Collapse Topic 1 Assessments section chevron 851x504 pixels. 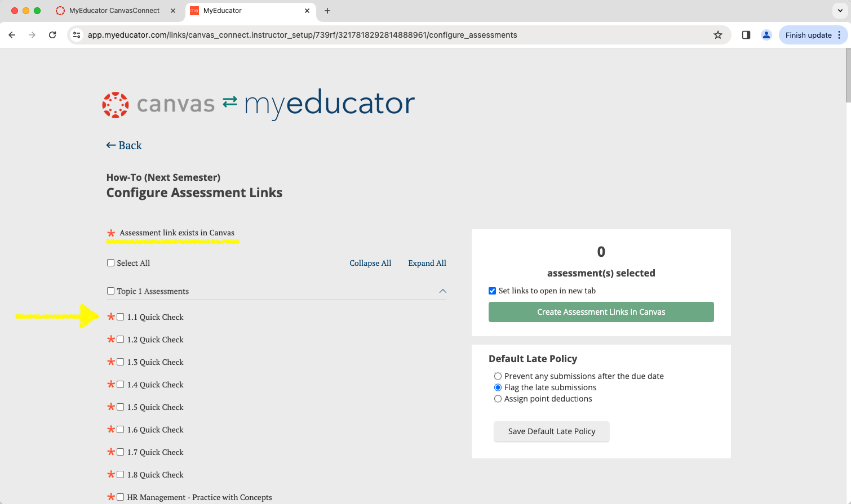pyautogui.click(x=442, y=291)
